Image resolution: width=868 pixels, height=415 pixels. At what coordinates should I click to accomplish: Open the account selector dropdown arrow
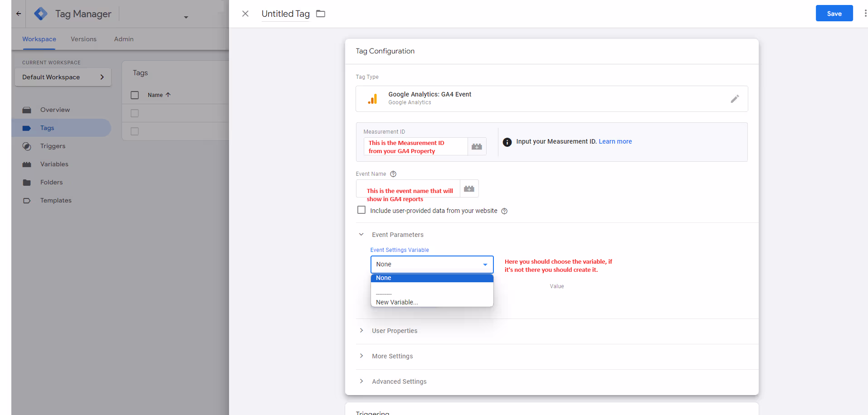point(186,17)
